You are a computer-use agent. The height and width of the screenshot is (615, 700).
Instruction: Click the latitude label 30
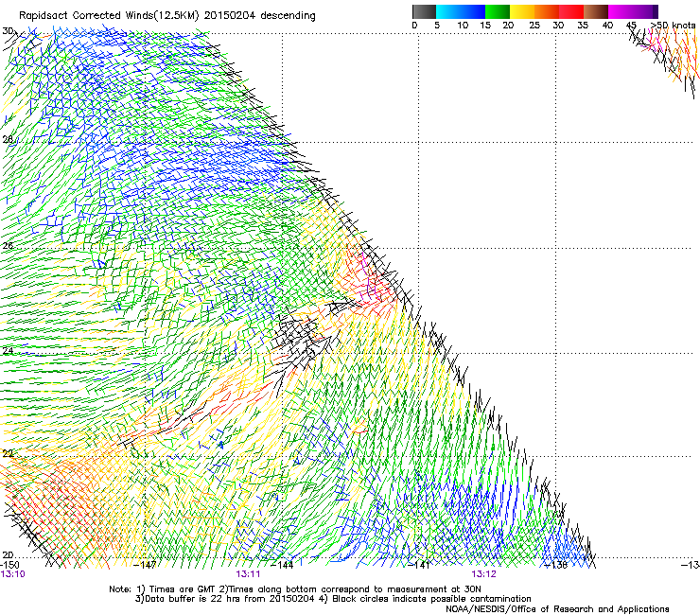(8, 31)
